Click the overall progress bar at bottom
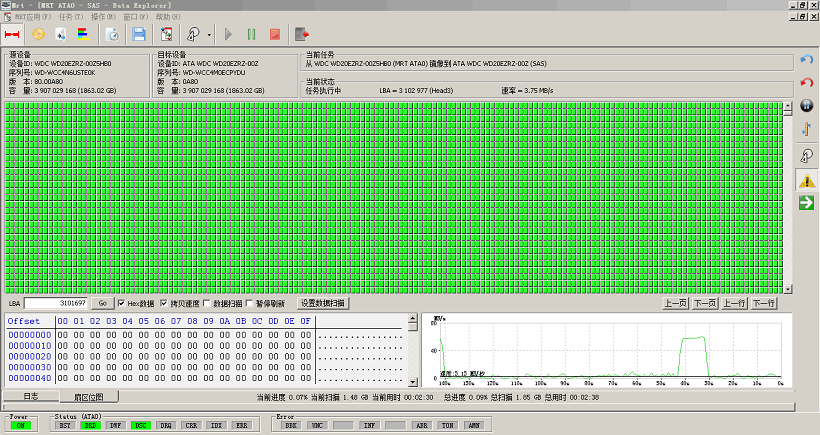Screen dimensions: 820x435 tap(399, 407)
